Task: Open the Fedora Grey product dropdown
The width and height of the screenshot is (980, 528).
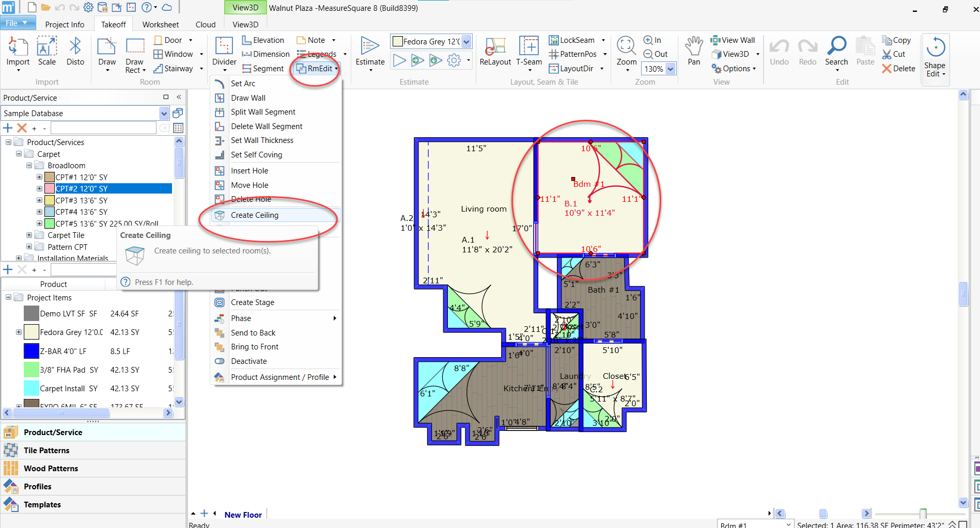Action: pyautogui.click(x=466, y=41)
